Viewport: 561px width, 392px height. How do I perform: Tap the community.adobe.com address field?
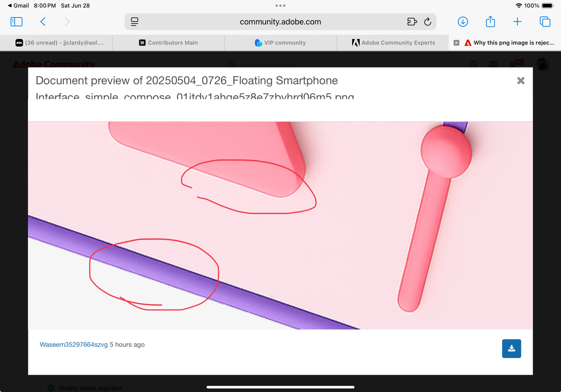[x=280, y=22]
